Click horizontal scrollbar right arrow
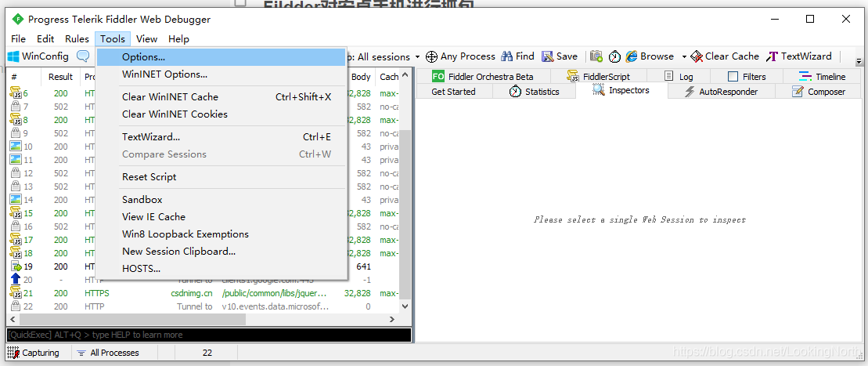The image size is (868, 366). (x=392, y=320)
